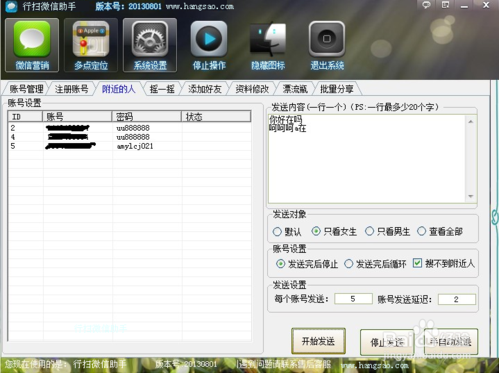This screenshot has height=373, width=499.
Task: Click the 密码 column header
Action: pyautogui.click(x=147, y=116)
